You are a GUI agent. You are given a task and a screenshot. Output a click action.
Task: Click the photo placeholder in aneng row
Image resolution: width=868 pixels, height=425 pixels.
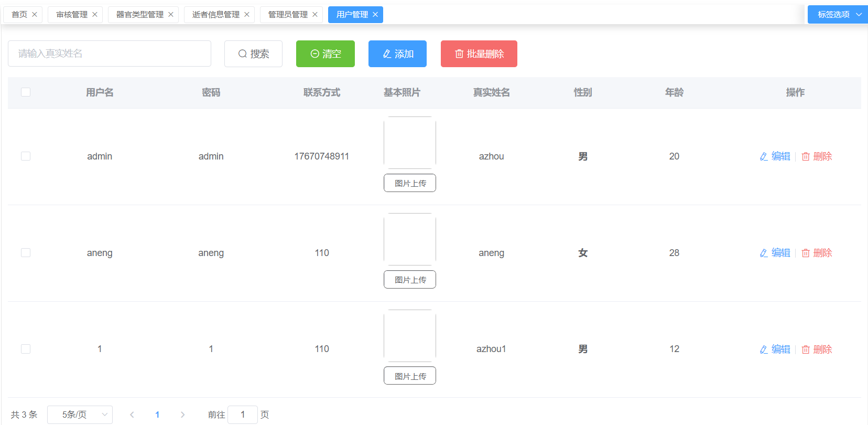tap(410, 239)
